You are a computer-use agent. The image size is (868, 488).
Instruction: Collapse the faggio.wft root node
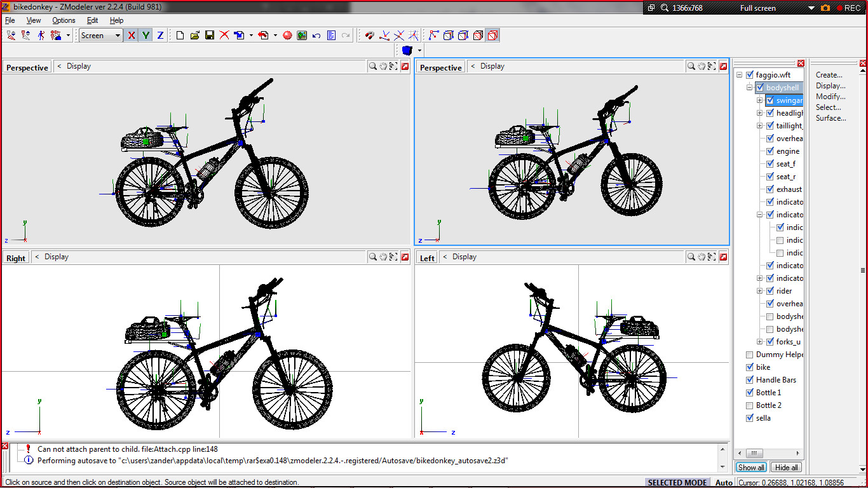click(740, 75)
